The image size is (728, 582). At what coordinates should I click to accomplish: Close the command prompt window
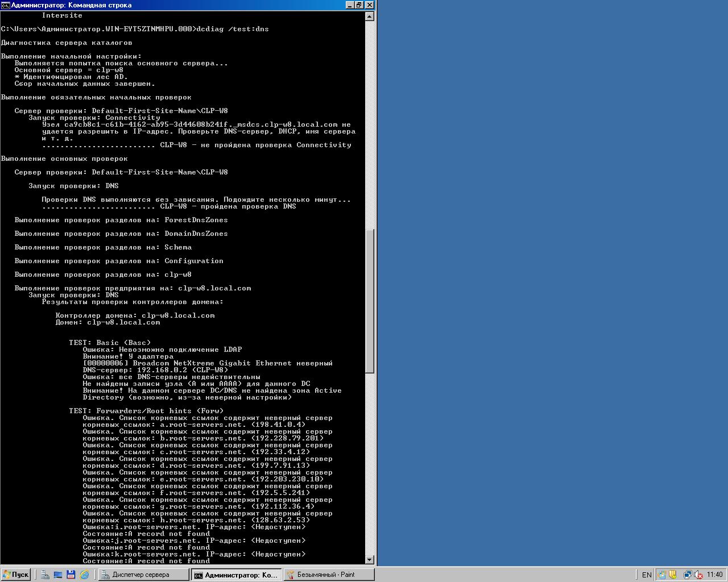coord(370,5)
